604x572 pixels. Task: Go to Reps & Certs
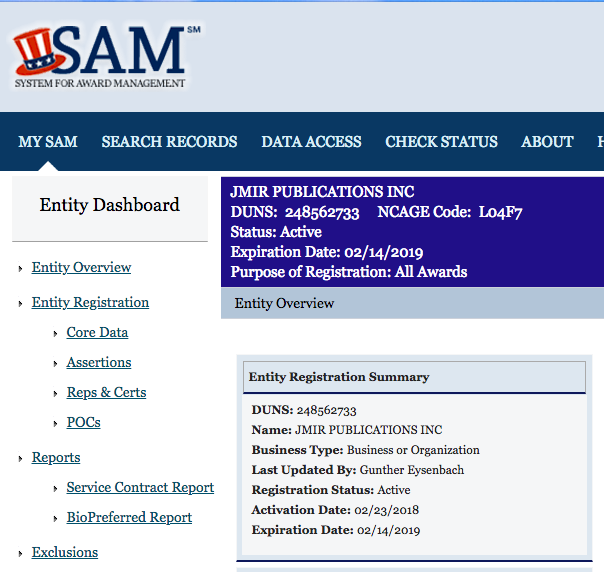pyautogui.click(x=106, y=393)
